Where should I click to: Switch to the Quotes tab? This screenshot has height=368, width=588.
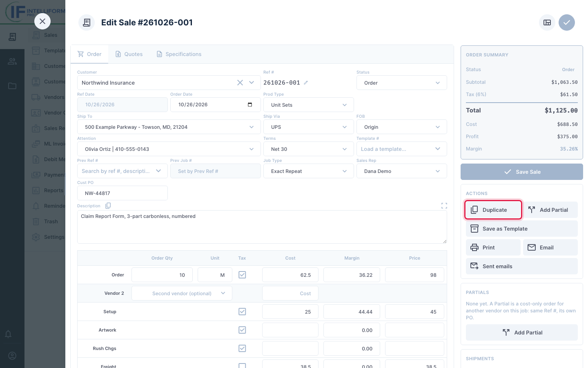129,54
